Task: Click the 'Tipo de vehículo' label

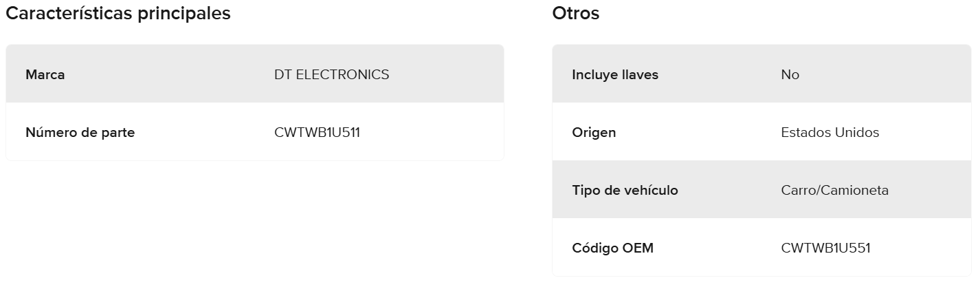Action: (x=625, y=190)
